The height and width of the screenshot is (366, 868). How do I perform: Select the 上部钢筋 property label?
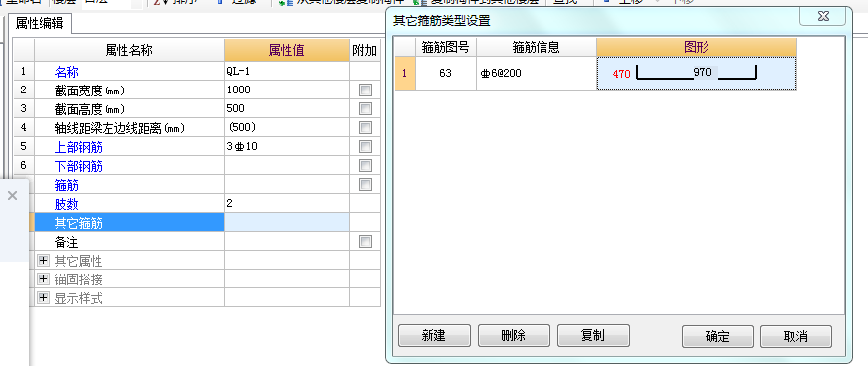[78, 147]
